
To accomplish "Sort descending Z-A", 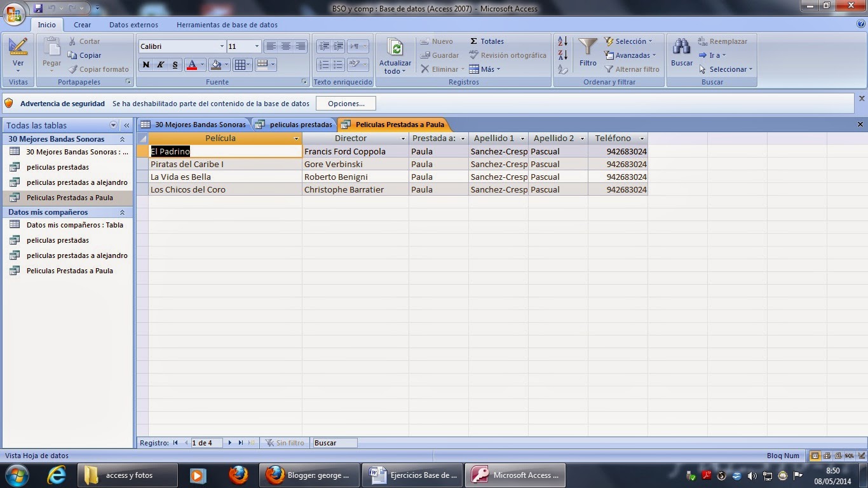I will coord(562,55).
